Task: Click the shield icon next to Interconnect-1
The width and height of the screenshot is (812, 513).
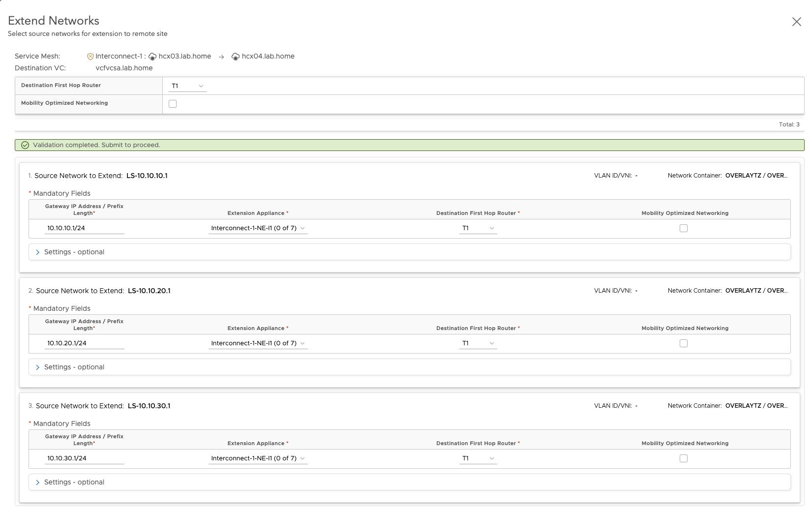Action: (90, 56)
